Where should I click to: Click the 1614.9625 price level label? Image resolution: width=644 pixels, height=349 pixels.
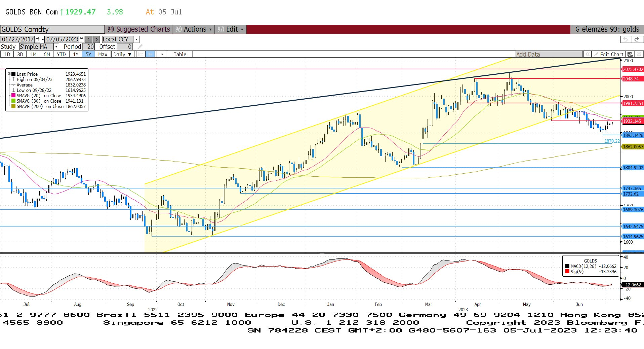(633, 237)
